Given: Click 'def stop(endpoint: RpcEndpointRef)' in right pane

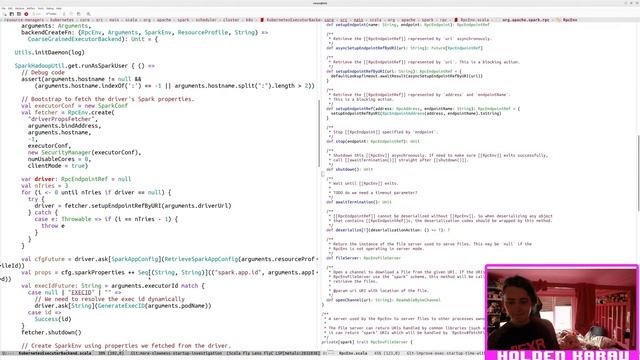Looking at the screenshot, I should pos(373,141).
